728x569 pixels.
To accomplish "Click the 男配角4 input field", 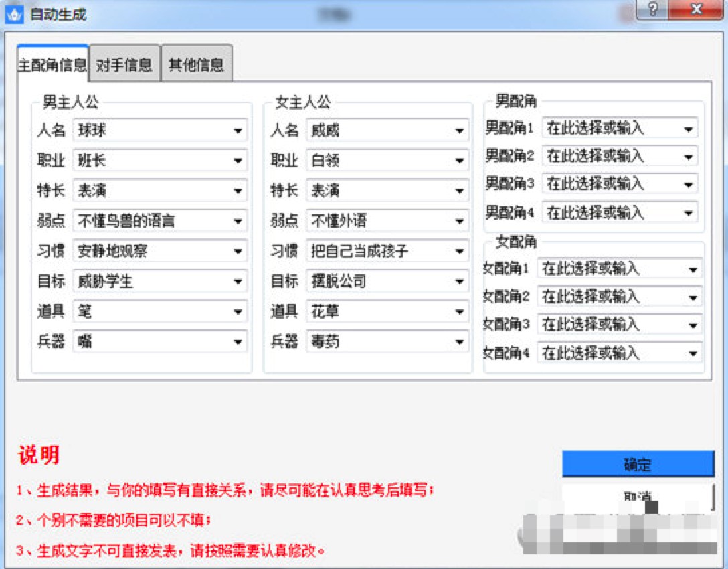I will click(620, 213).
